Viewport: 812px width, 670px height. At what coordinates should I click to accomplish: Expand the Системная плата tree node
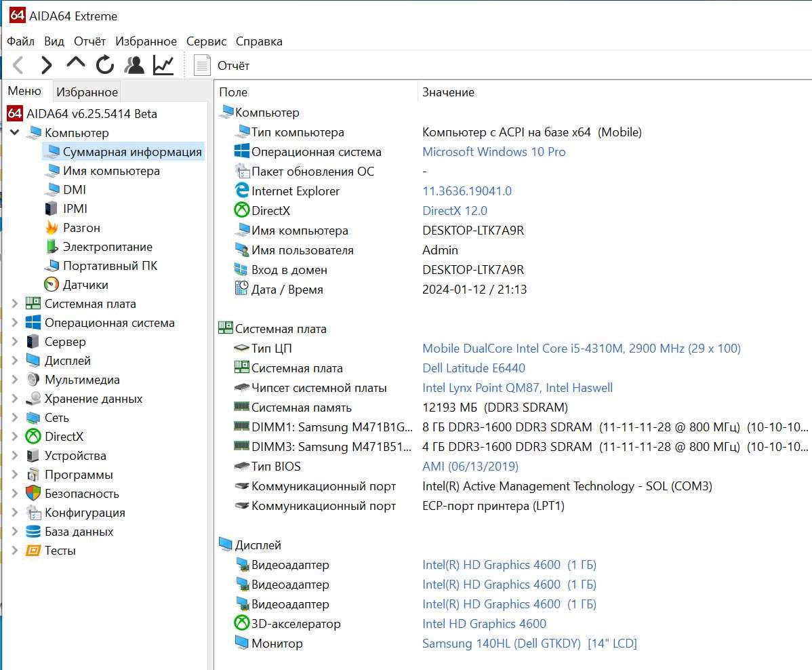tap(14, 304)
